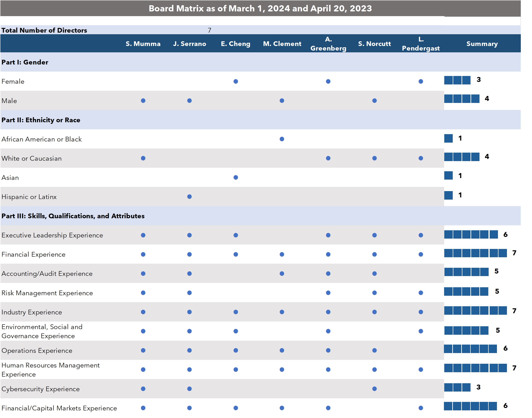Click Industry Experience dot for E. Cheng

(236, 312)
